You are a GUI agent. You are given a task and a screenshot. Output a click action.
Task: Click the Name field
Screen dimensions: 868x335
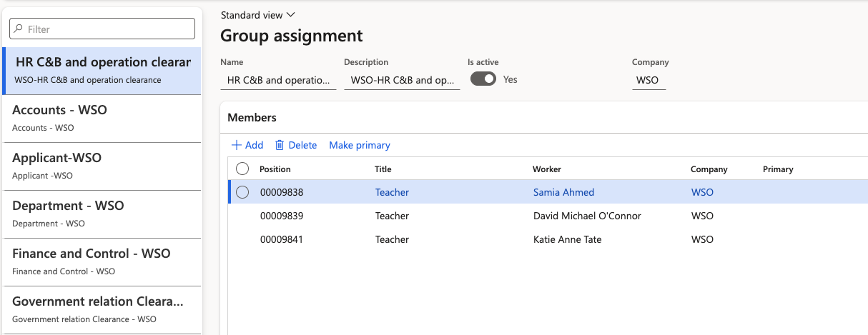278,80
